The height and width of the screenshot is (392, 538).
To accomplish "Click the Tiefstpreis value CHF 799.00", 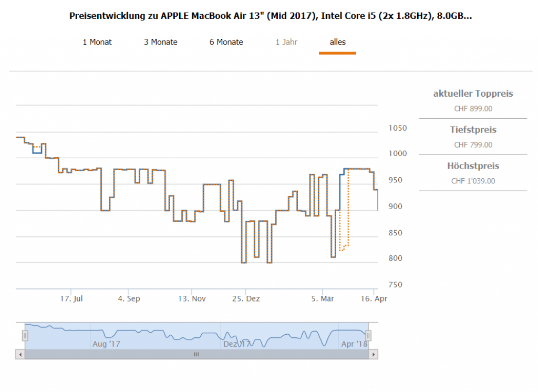I will pos(473,145).
